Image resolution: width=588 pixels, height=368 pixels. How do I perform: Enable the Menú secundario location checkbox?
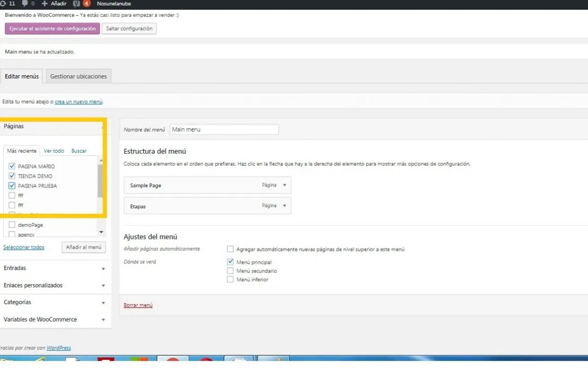230,271
